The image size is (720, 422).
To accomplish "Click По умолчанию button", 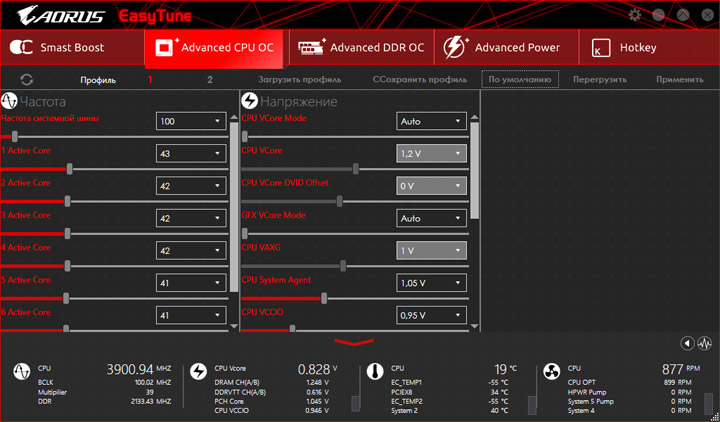I will tap(520, 79).
